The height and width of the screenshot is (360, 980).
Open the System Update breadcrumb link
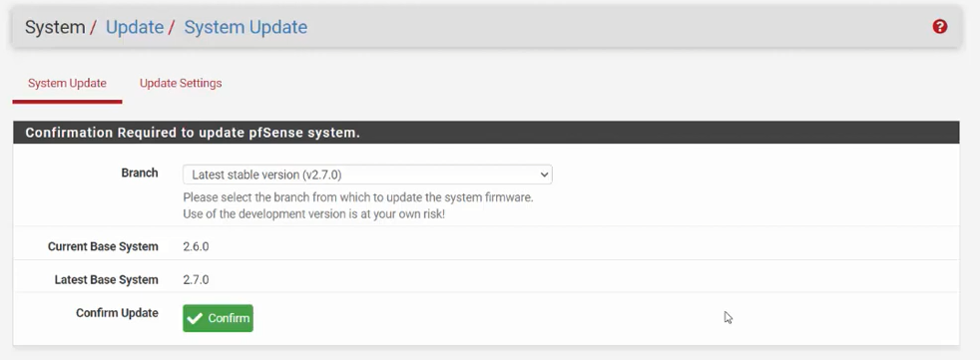point(245,27)
